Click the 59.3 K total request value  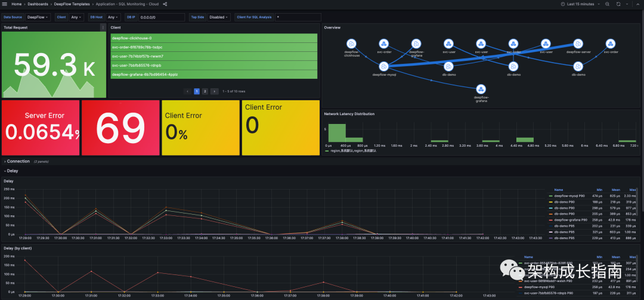point(54,65)
